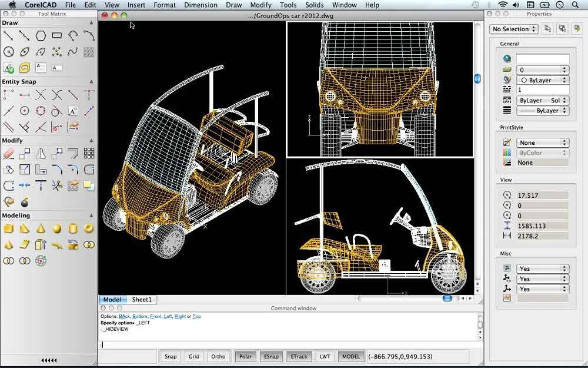Viewport: 588px width, 368px height.
Task: Select the yellow Note annotation tool
Action: (x=24, y=68)
